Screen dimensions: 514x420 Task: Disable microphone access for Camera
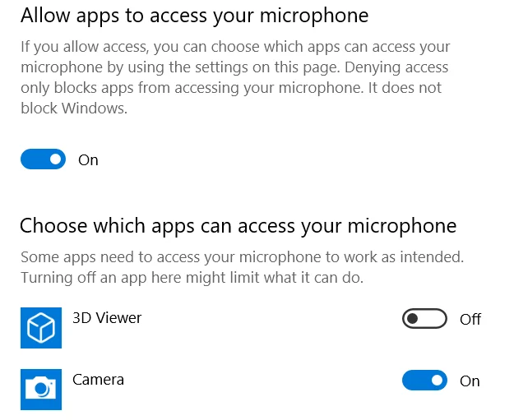point(424,381)
